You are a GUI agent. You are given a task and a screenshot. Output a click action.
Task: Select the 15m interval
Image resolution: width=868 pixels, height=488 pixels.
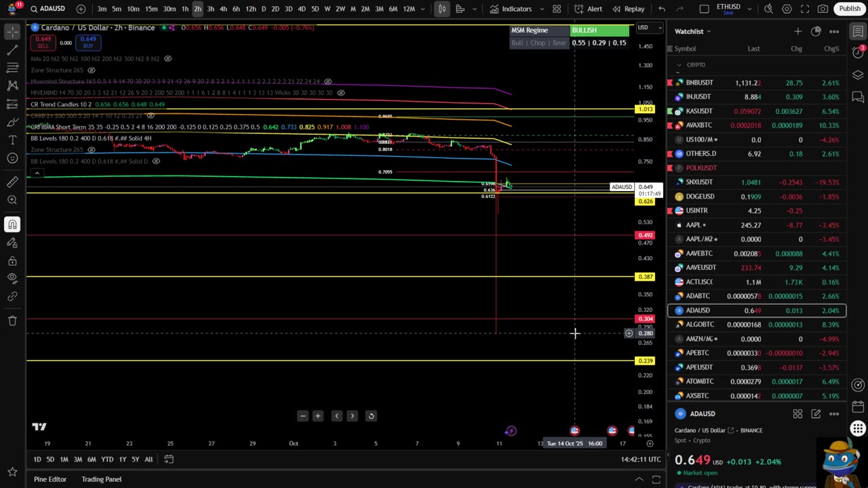pyautogui.click(x=151, y=9)
